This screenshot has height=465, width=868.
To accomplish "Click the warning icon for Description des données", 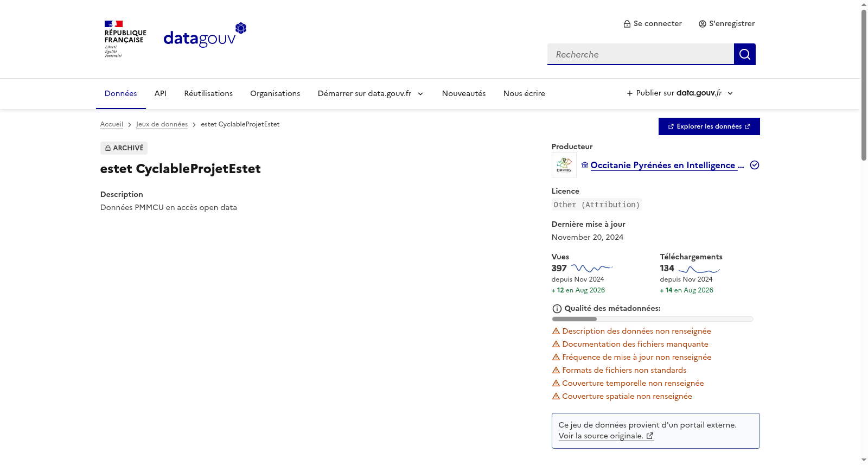I will click(x=556, y=331).
